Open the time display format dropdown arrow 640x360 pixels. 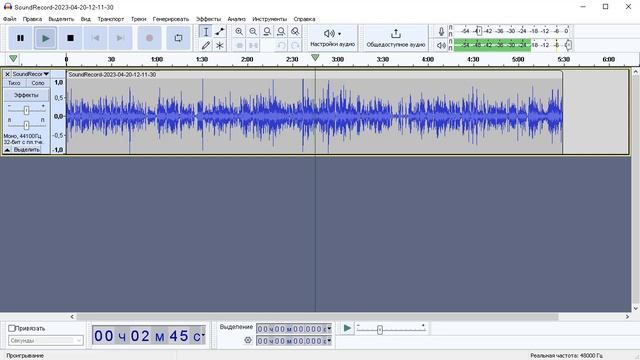203,336
